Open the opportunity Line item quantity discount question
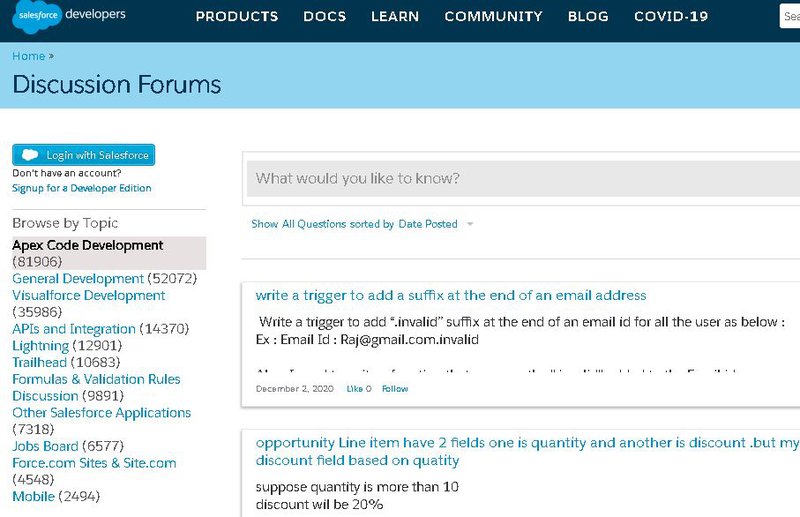This screenshot has height=517, width=800. [527, 451]
